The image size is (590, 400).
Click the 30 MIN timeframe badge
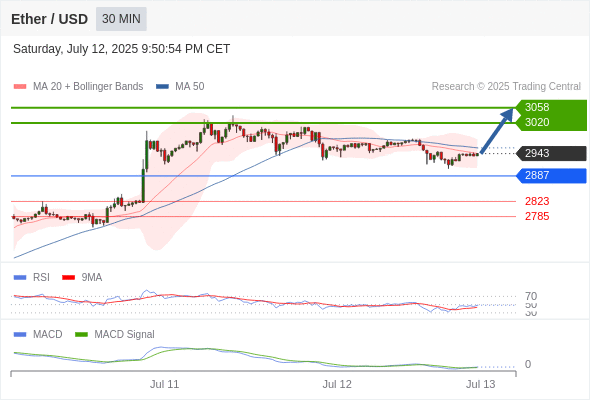121,19
